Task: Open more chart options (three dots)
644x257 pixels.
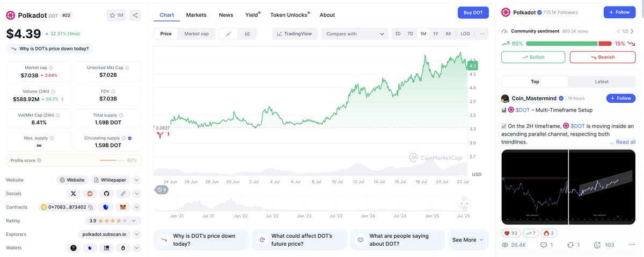Action: point(482,33)
